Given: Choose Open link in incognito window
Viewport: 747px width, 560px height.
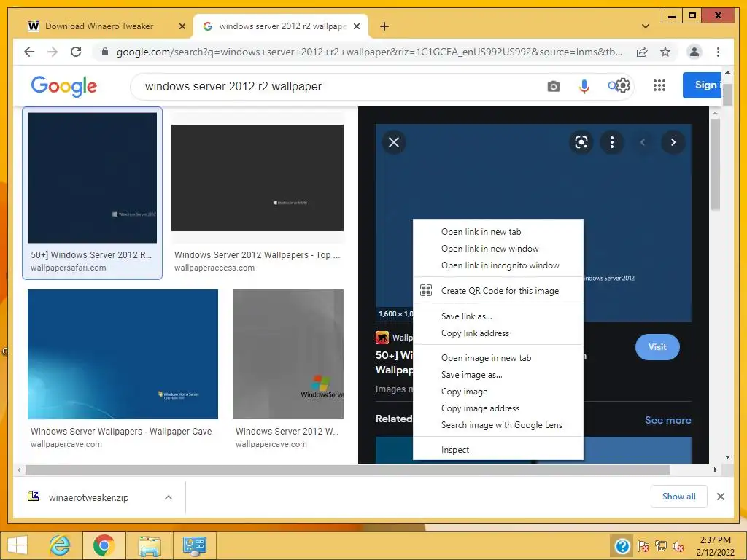Looking at the screenshot, I should [x=498, y=265].
